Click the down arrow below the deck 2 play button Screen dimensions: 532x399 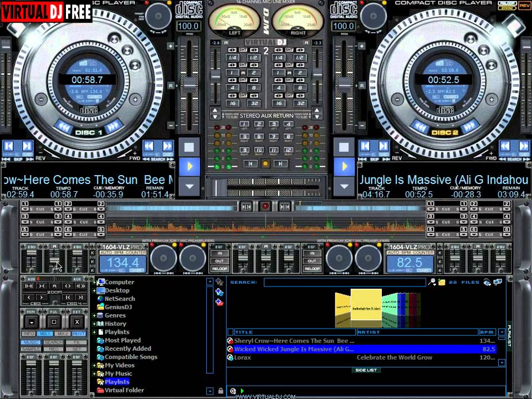[344, 186]
